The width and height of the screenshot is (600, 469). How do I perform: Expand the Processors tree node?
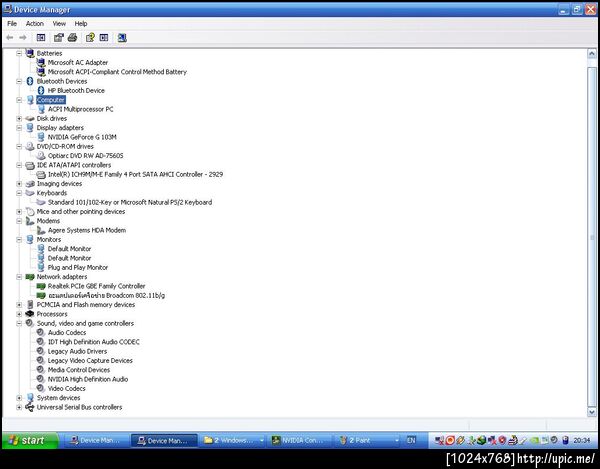pos(19,314)
